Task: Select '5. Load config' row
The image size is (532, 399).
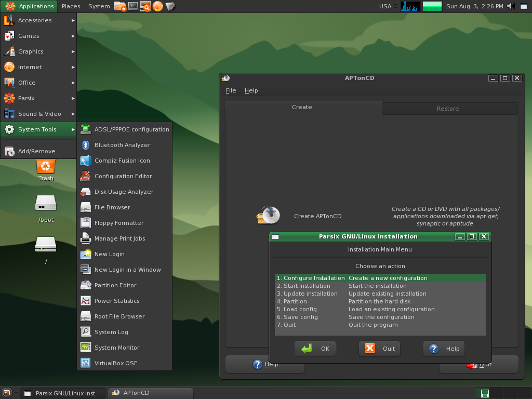Action: [380, 309]
